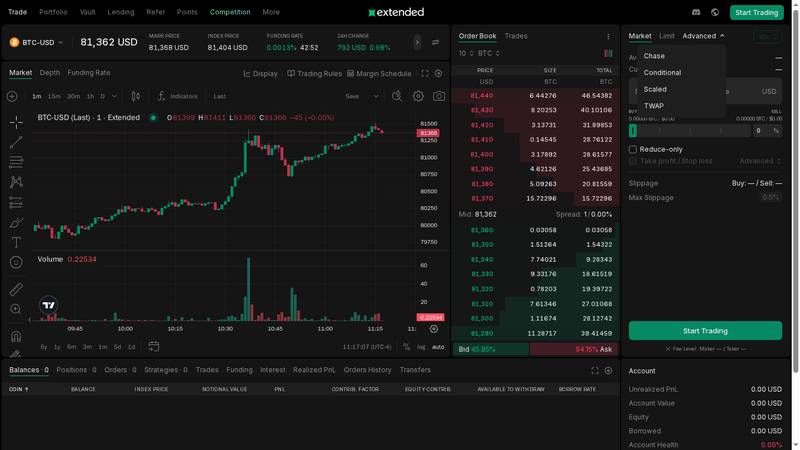The image size is (800, 450).
Task: Go to the Competition page
Action: [x=230, y=12]
